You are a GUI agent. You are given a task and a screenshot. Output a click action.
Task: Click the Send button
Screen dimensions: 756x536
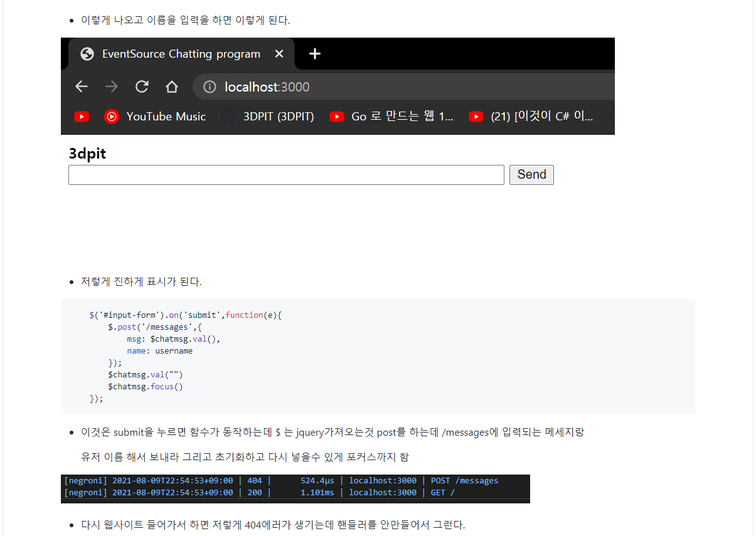pyautogui.click(x=531, y=175)
